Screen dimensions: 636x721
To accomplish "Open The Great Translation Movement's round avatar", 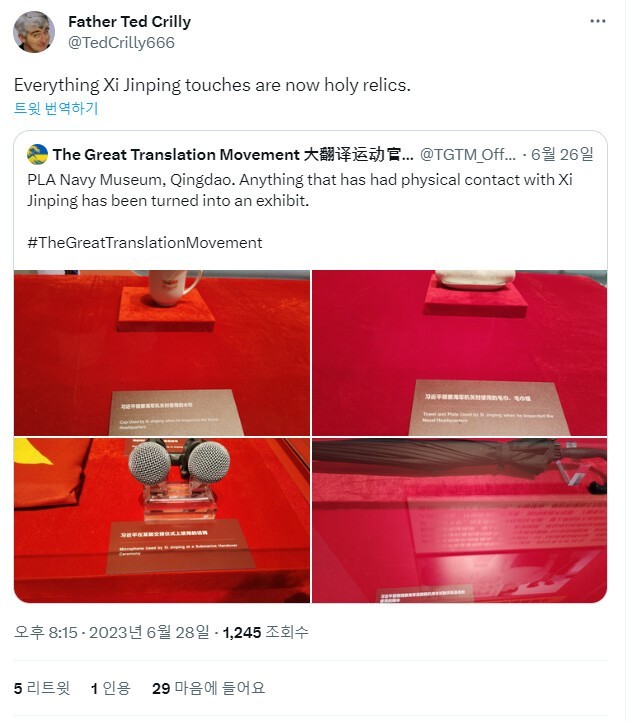I will tap(37, 154).
